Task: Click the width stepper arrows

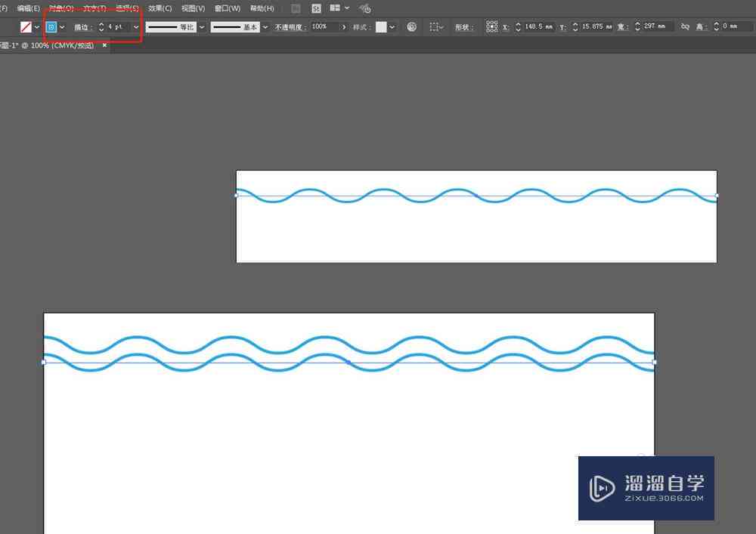Action: click(637, 26)
